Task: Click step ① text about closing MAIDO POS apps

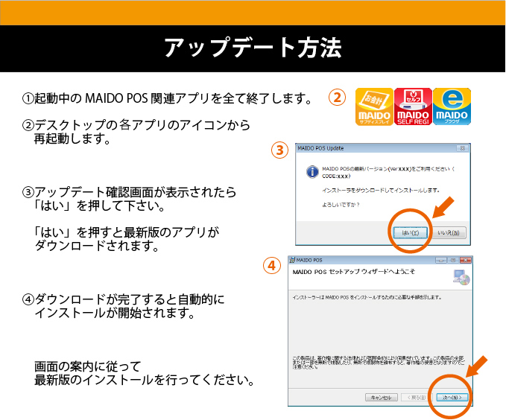Action: tap(167, 98)
